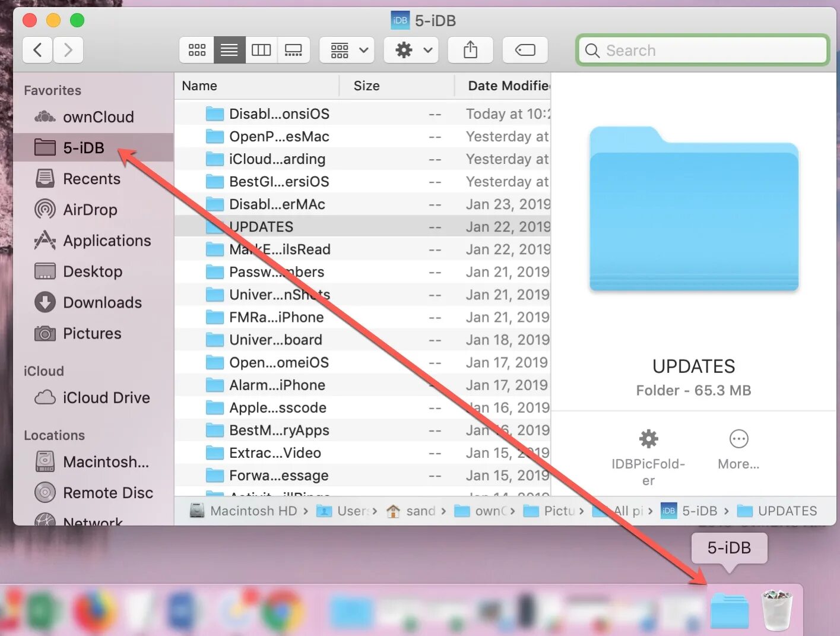Screen dimensions: 840x636
Task: Click UPDATES in the path bar
Action: pyautogui.click(x=777, y=511)
